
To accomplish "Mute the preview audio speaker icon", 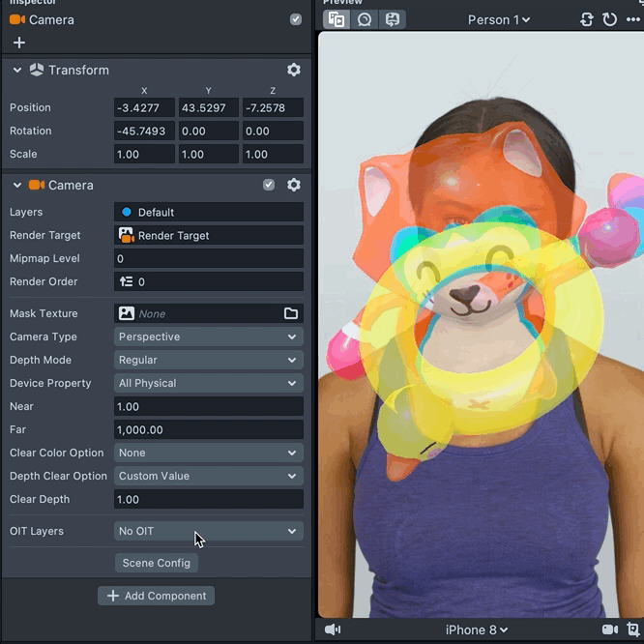I will [333, 629].
